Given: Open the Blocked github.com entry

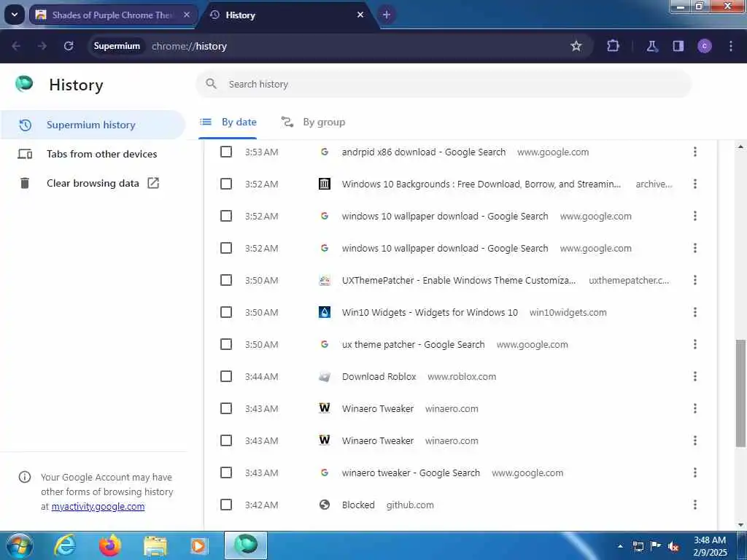Looking at the screenshot, I should click(x=358, y=505).
